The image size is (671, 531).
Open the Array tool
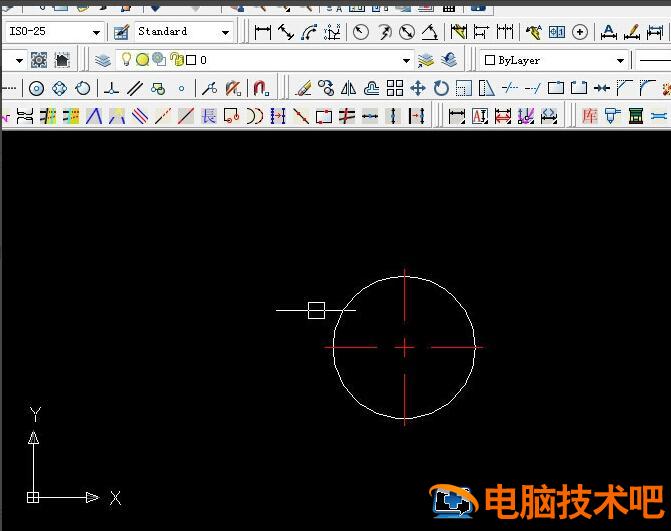[x=395, y=89]
